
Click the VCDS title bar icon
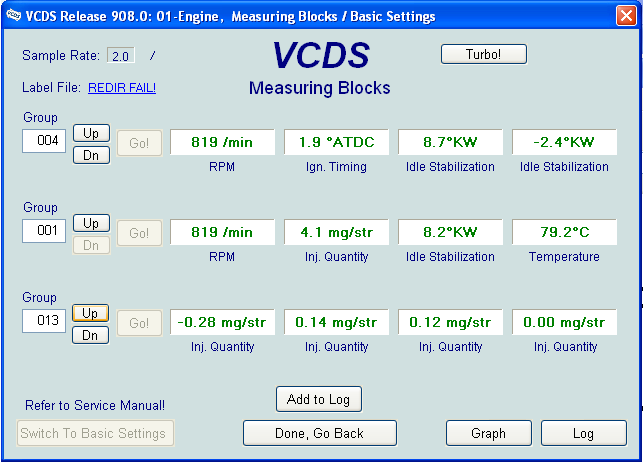(x=12, y=16)
